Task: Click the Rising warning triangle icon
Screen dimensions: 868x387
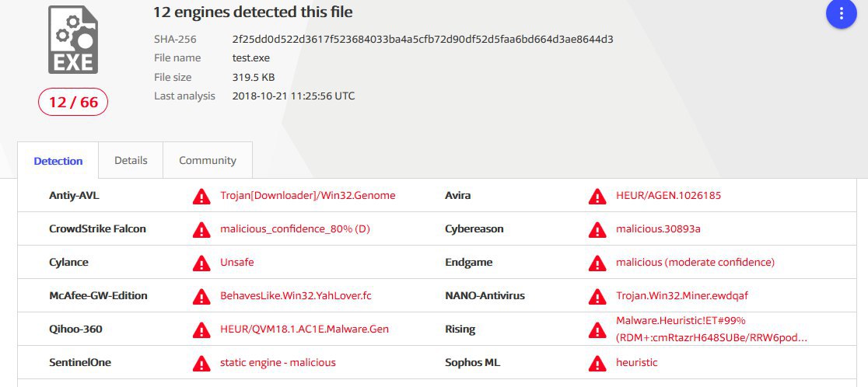Action: (597, 330)
